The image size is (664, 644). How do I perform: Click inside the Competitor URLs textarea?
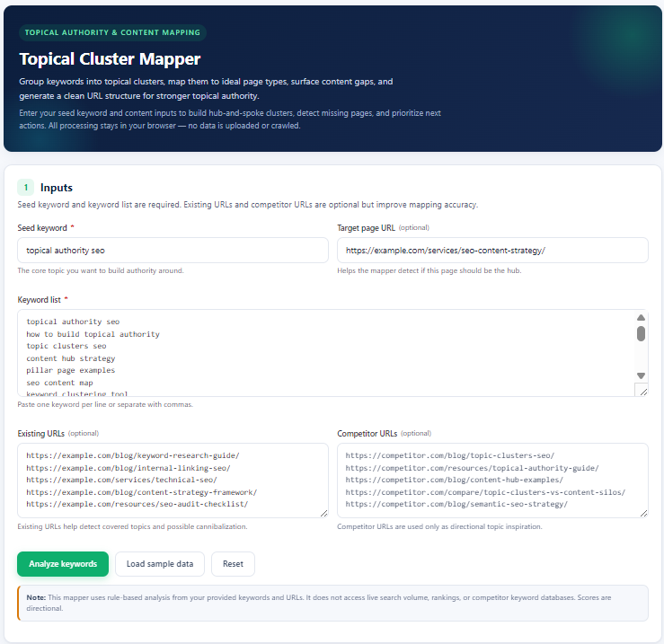(x=492, y=481)
